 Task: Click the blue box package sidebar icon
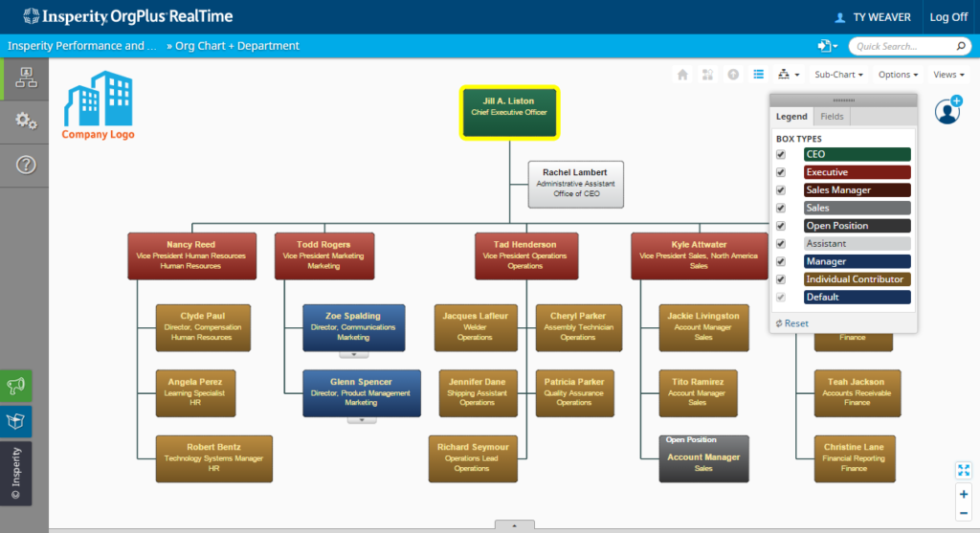[15, 421]
